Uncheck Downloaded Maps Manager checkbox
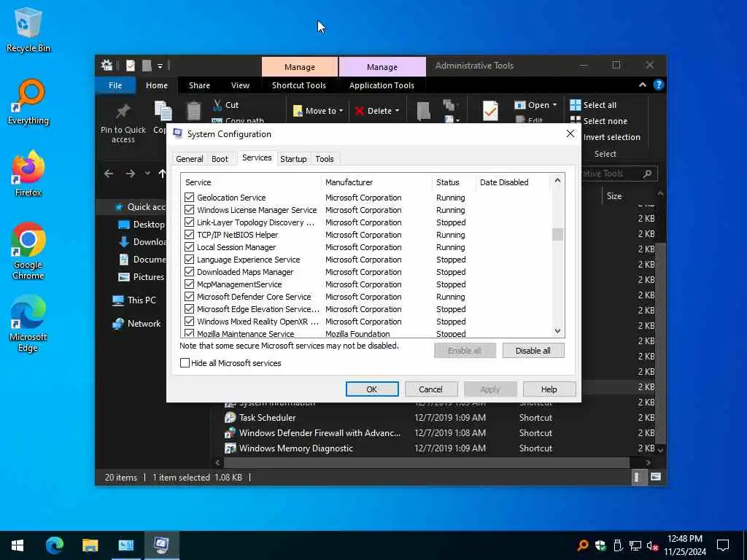The width and height of the screenshot is (747, 560). click(189, 271)
